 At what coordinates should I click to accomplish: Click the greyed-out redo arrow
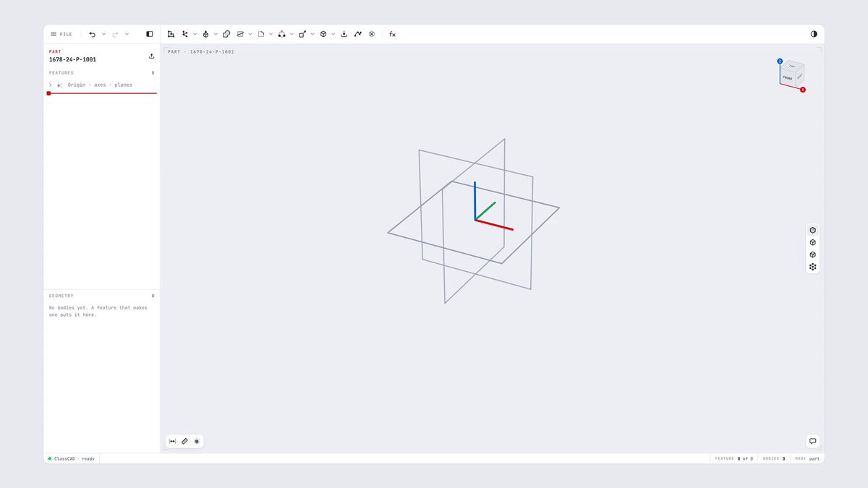point(115,34)
